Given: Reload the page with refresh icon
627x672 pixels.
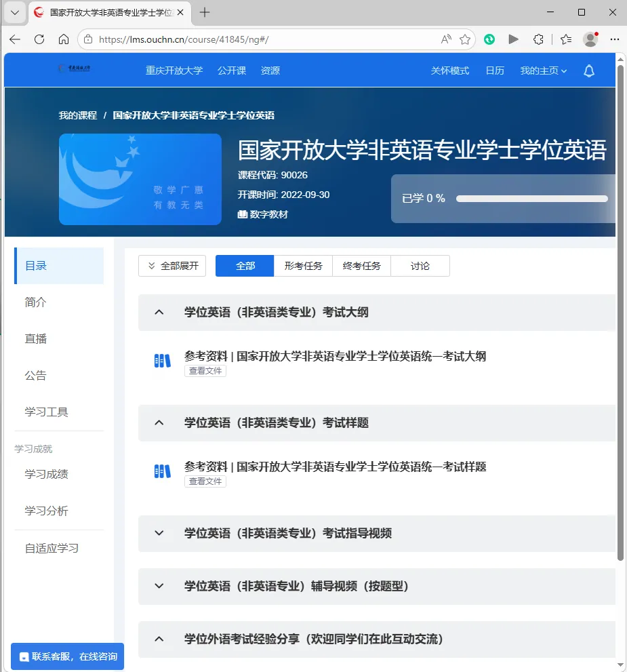Looking at the screenshot, I should (x=39, y=39).
